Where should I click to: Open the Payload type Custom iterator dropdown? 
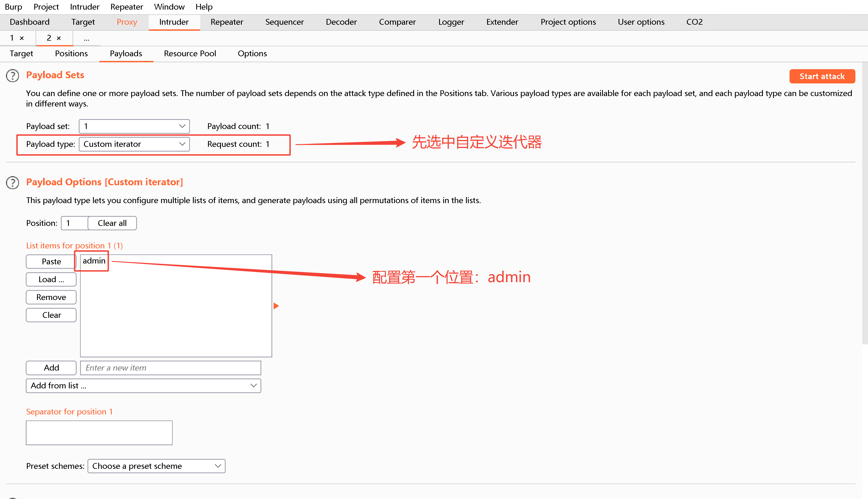pyautogui.click(x=134, y=144)
